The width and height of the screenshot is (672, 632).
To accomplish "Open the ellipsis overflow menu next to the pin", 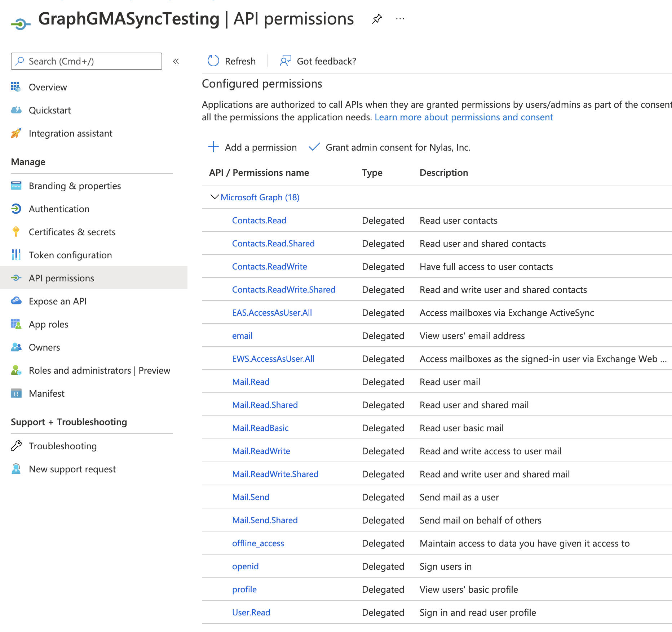I will click(x=400, y=19).
